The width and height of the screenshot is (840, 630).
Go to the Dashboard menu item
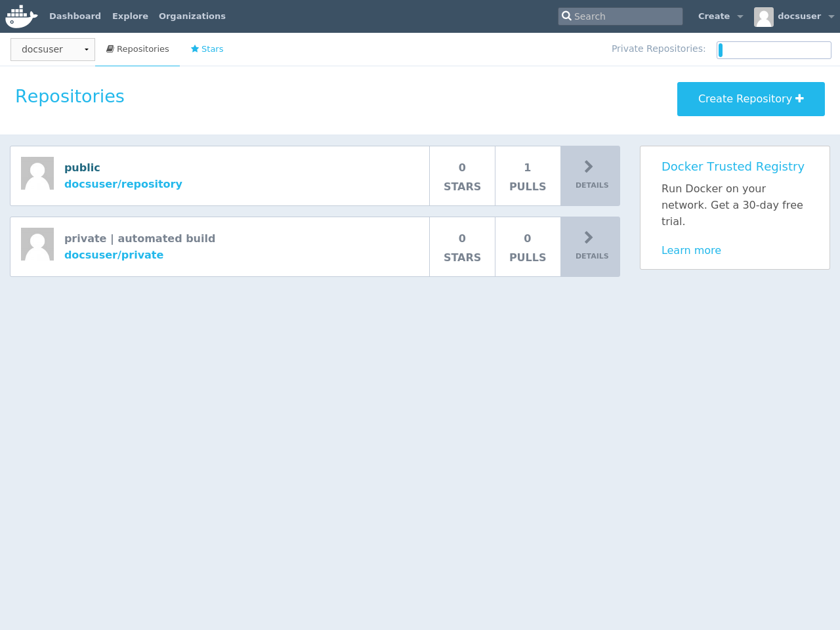(x=75, y=16)
